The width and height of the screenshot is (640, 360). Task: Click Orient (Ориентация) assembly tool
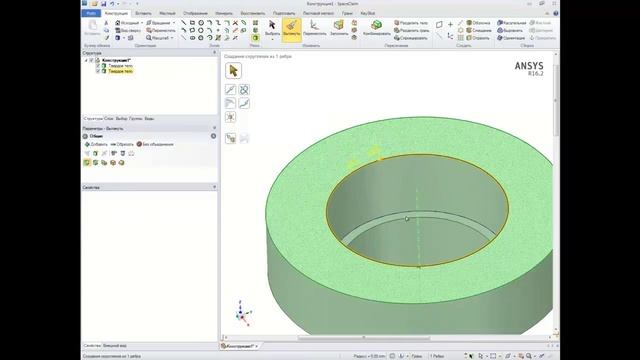pos(511,38)
